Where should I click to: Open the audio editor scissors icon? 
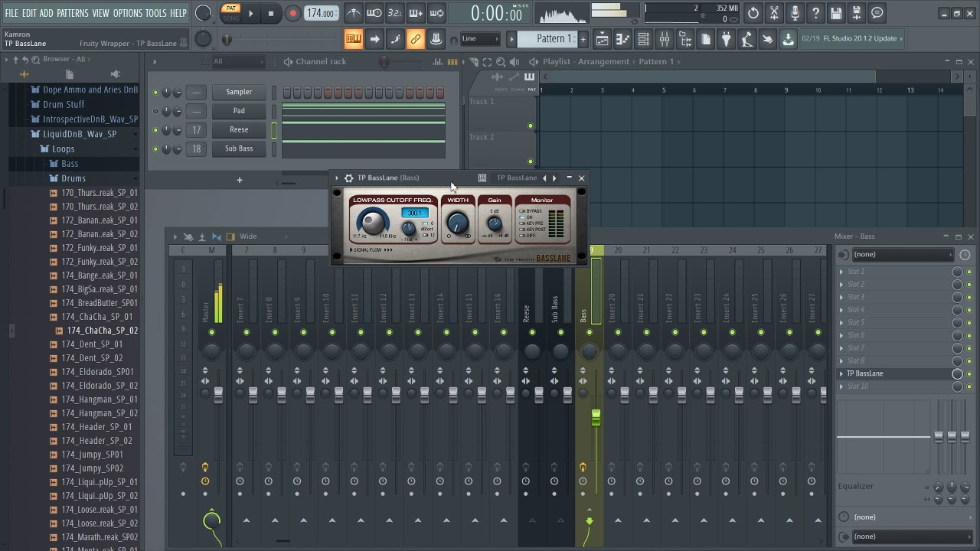coord(775,13)
